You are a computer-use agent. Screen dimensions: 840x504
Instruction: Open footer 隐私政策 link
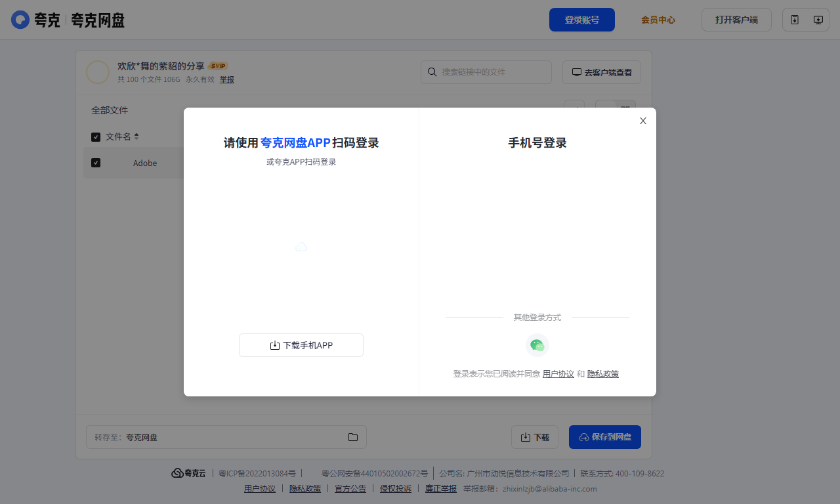pyautogui.click(x=305, y=489)
